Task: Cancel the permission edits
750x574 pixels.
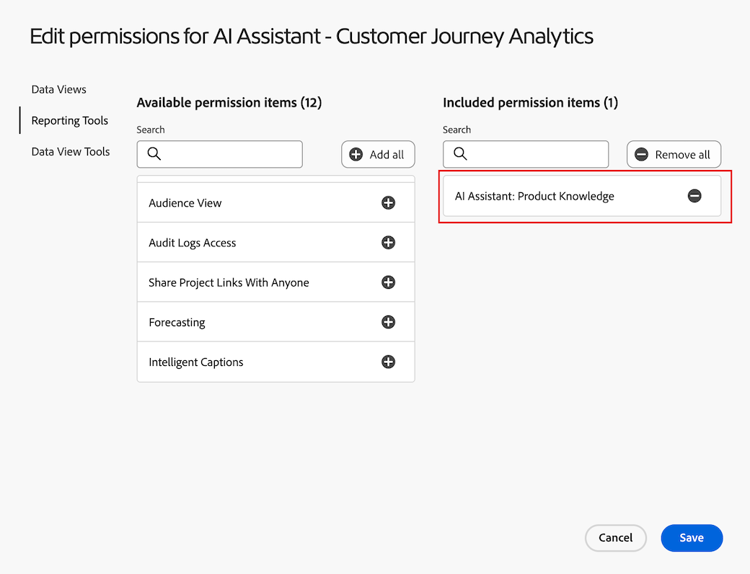Action: tap(615, 538)
